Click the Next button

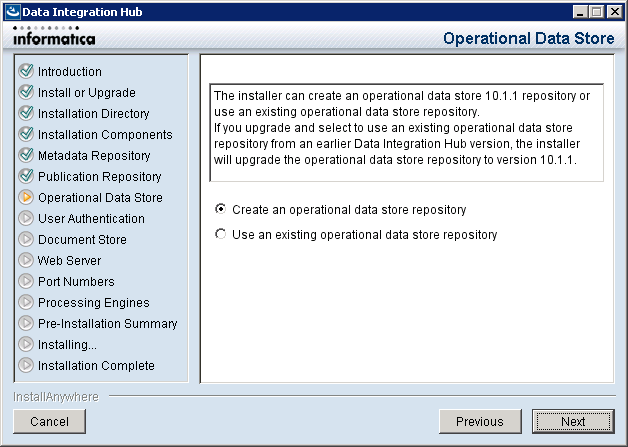(x=573, y=421)
